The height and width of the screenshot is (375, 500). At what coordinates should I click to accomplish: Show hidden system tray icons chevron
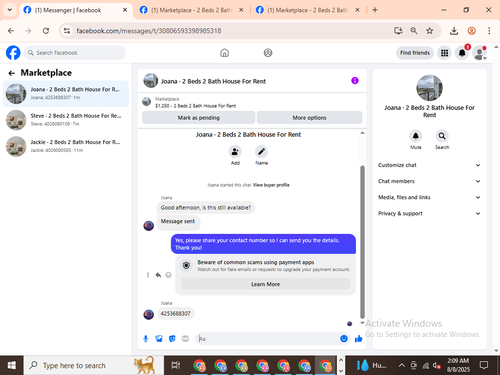pyautogui.click(x=402, y=365)
